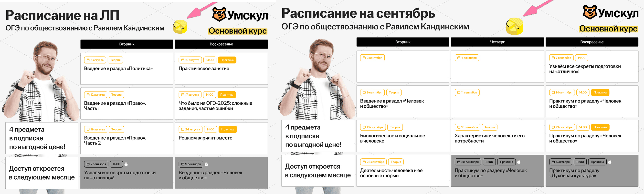Click the Теория tag on 16 сентября
Image resolution: width=644 pixels, height=194 pixels.
point(395,127)
